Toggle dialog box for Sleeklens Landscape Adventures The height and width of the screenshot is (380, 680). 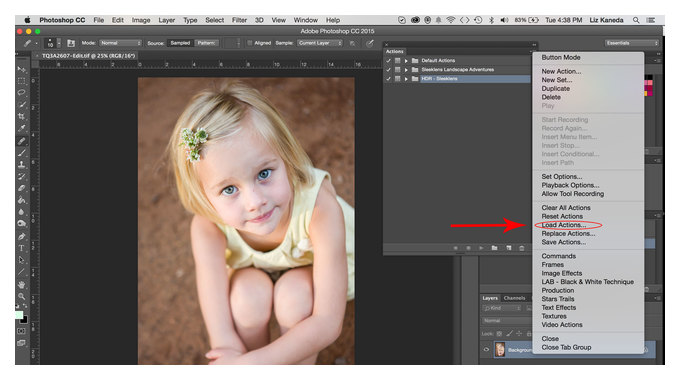[x=397, y=69]
